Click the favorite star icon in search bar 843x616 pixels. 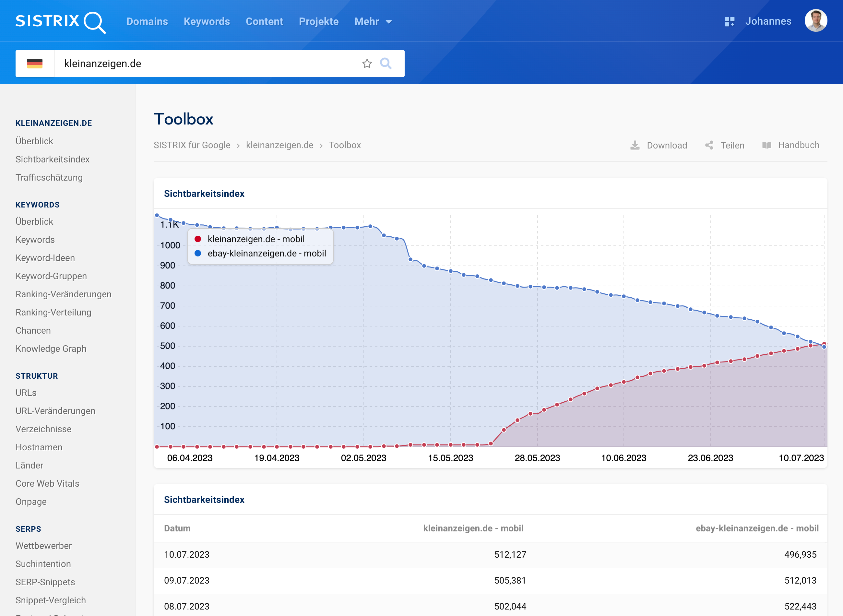click(x=367, y=64)
